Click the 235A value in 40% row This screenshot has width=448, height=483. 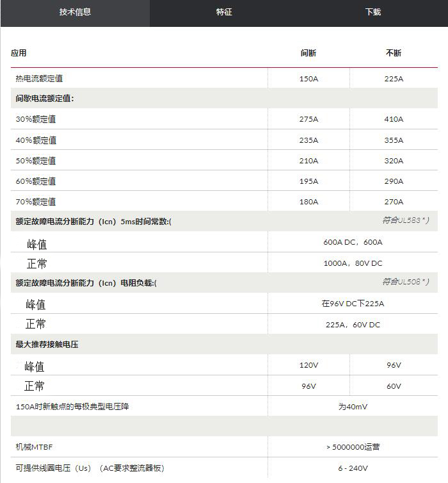pos(308,140)
